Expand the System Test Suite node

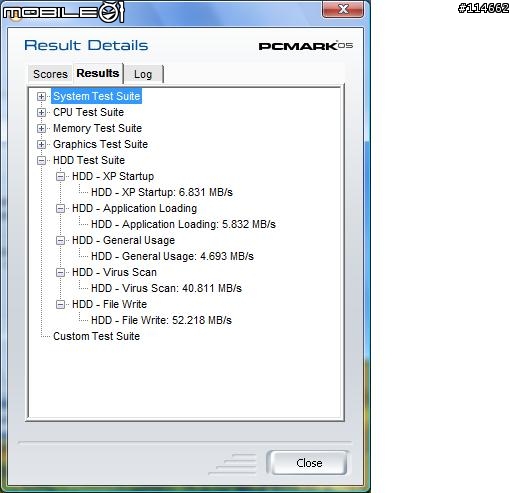point(41,96)
